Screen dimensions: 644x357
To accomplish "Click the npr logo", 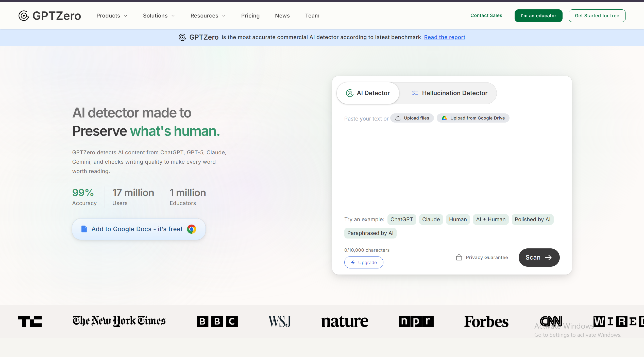I will pyautogui.click(x=416, y=321).
